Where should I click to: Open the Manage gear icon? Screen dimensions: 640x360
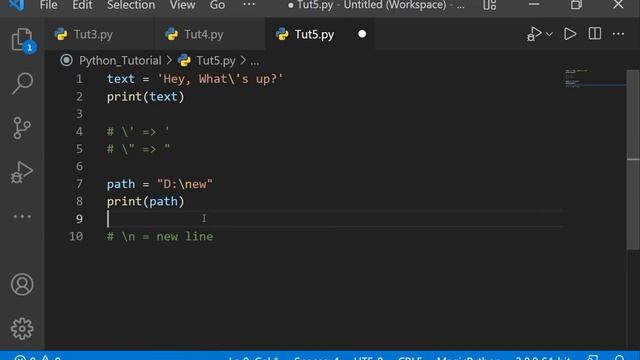[x=22, y=329]
